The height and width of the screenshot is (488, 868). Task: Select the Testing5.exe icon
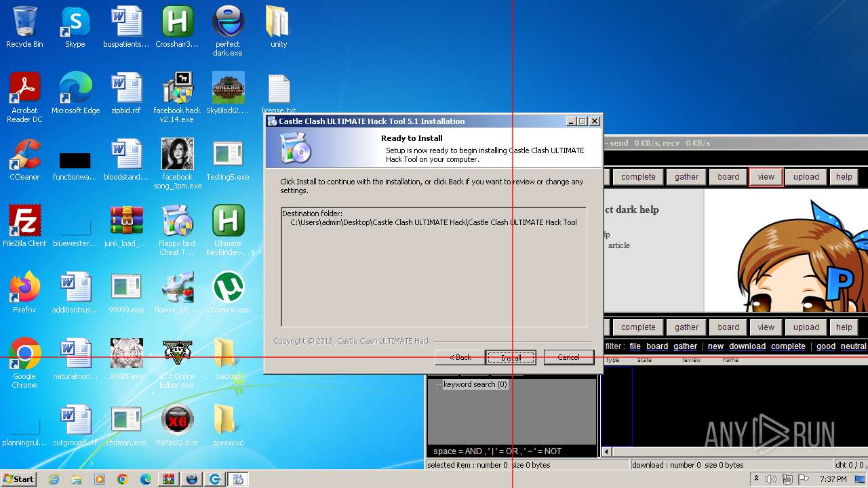[228, 160]
